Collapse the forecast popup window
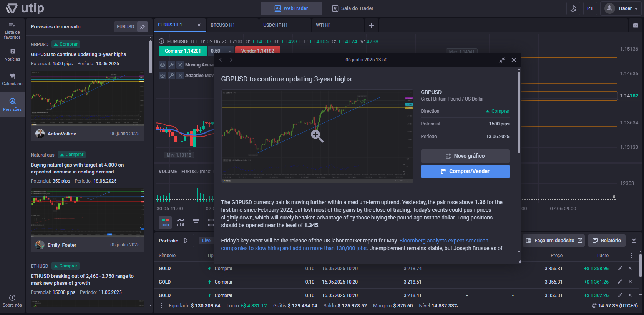The height and width of the screenshot is (315, 644). [x=502, y=60]
